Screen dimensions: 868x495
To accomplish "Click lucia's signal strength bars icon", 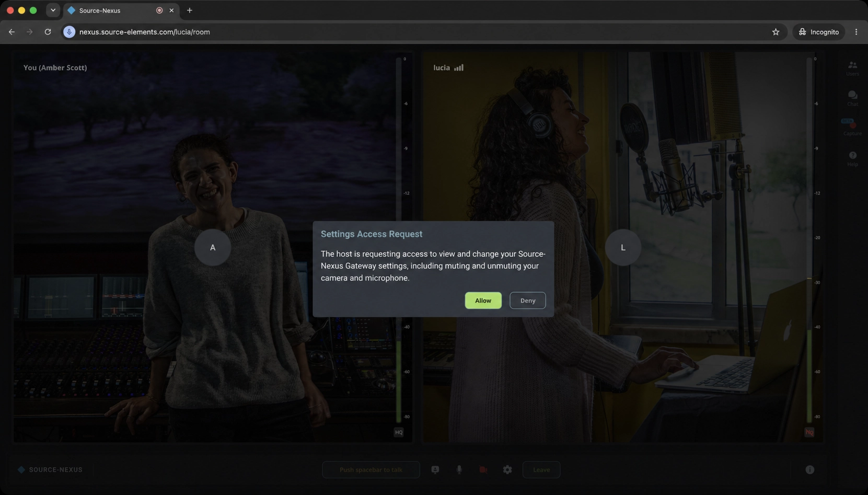I will point(459,67).
